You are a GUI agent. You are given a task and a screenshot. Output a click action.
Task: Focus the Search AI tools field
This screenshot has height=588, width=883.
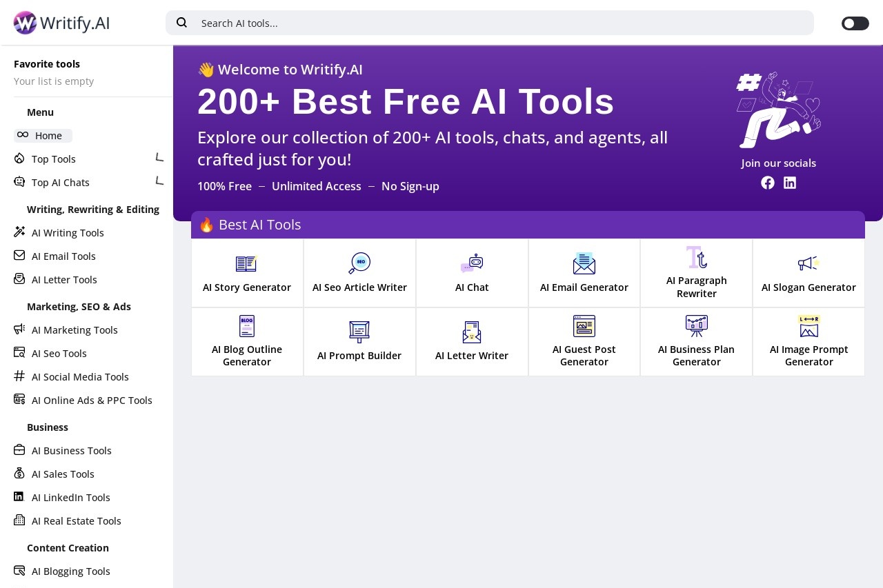coord(490,23)
